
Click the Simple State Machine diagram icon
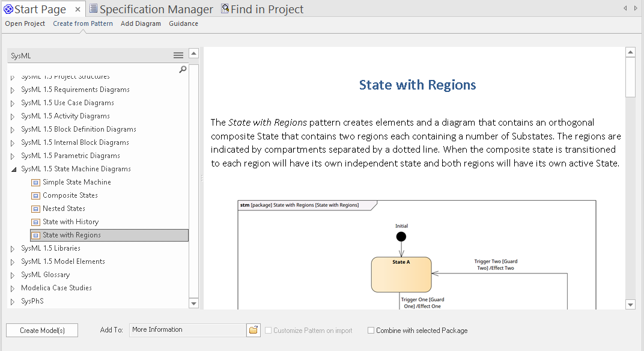35,182
